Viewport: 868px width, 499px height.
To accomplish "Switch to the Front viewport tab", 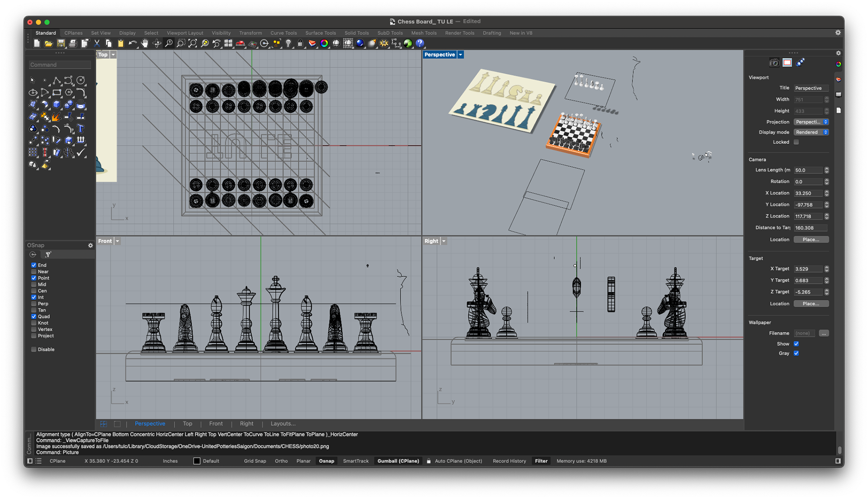I will click(216, 424).
